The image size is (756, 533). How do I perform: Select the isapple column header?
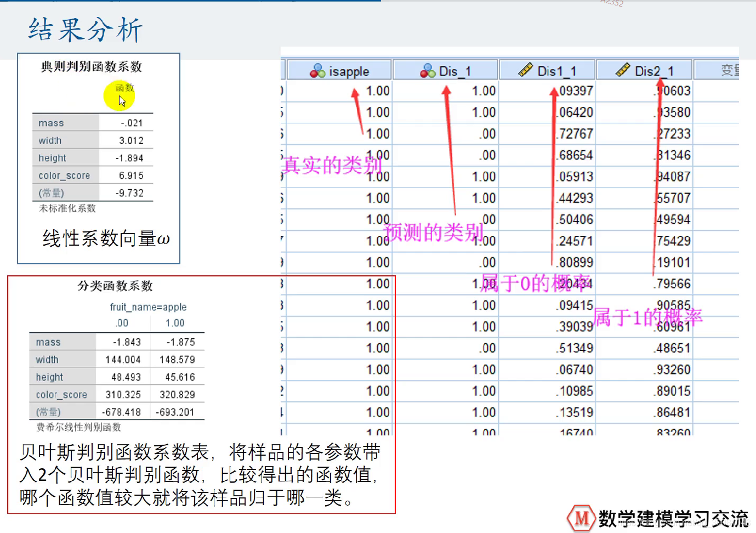click(x=339, y=71)
